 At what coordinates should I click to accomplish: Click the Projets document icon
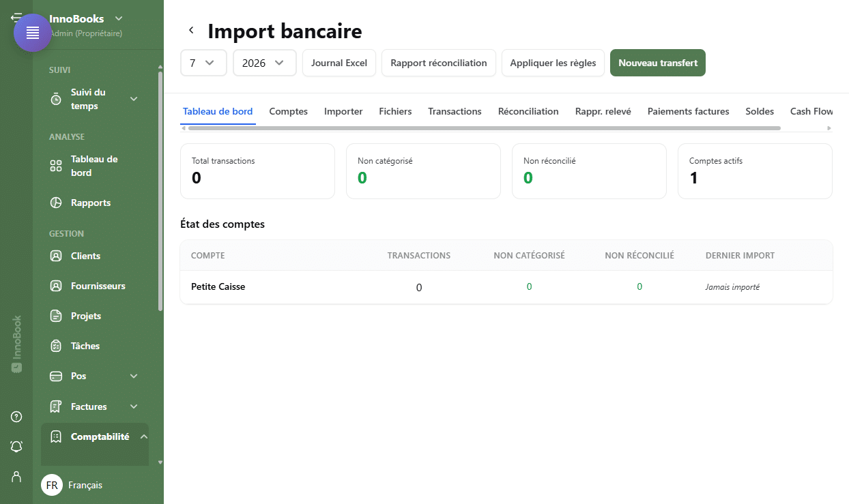[56, 316]
